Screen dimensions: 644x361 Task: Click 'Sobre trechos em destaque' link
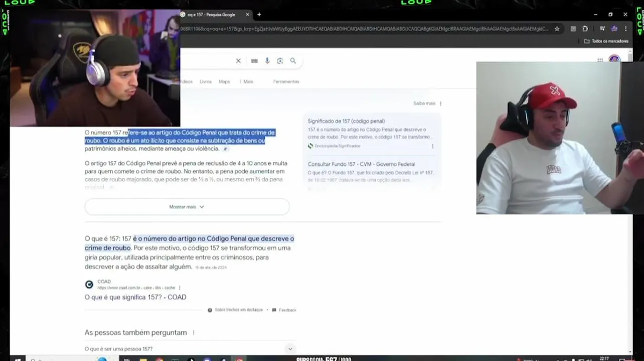tap(239, 310)
